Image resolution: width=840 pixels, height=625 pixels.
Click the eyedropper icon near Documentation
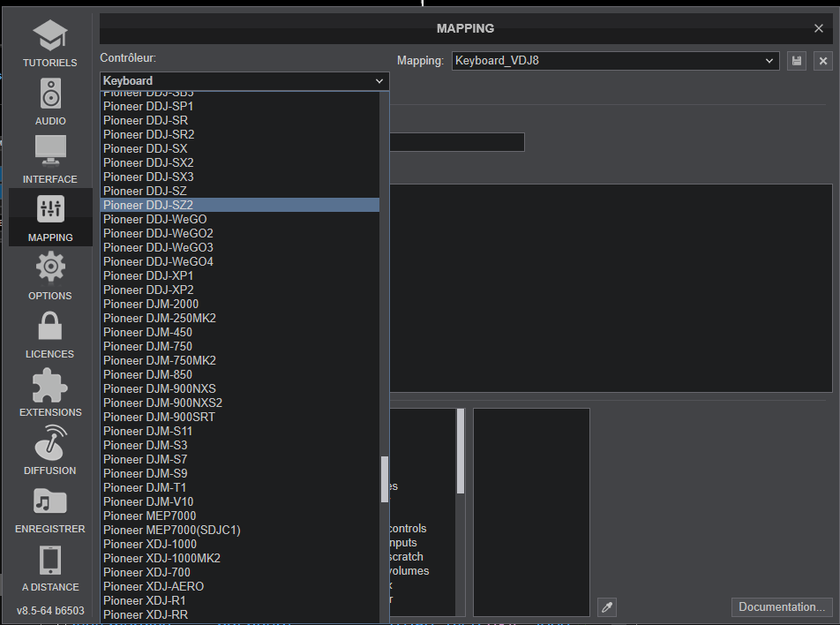[606, 606]
